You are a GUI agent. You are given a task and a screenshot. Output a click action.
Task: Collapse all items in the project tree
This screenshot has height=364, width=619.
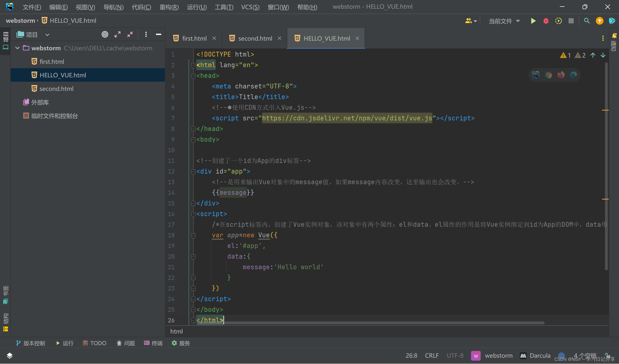point(130,34)
